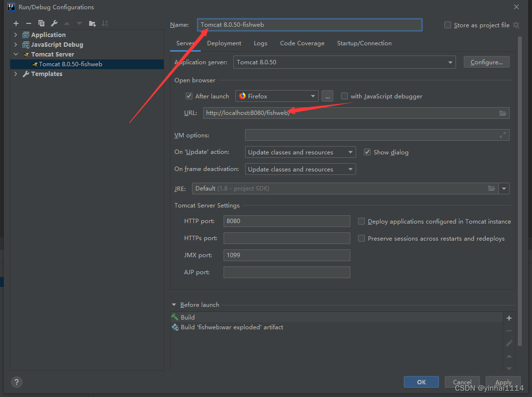
Task: Open the On 'Update' action dropdown
Action: (x=300, y=152)
